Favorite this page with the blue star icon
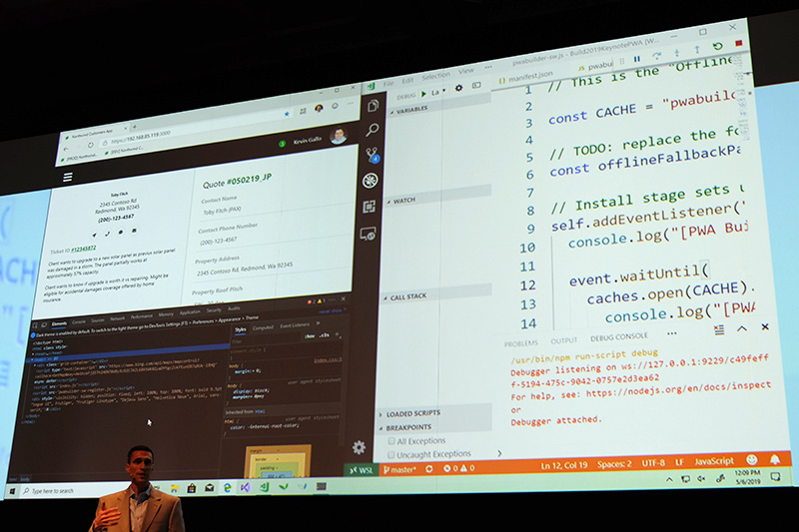The image size is (799, 532). [287, 114]
